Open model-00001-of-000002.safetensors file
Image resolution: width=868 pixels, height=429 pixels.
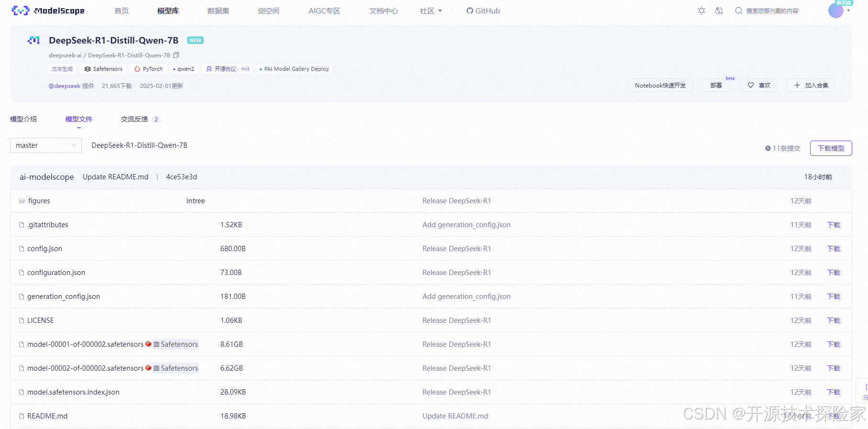point(85,344)
